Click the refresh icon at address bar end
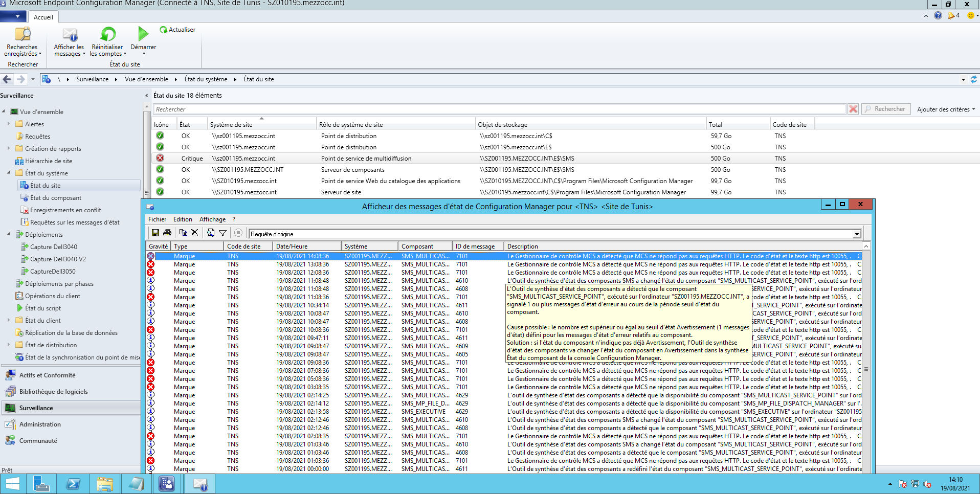Viewport: 980px width, 494px height. [974, 79]
